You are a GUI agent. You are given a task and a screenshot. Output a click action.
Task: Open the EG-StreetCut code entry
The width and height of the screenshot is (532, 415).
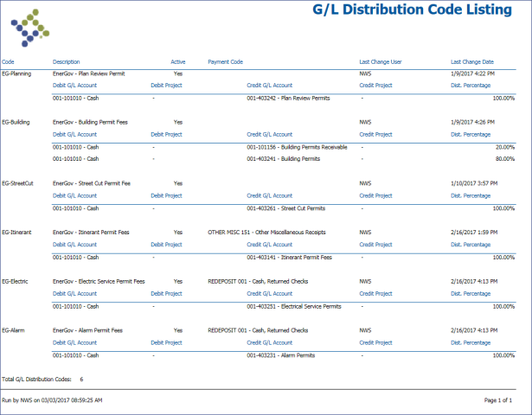[x=17, y=183]
